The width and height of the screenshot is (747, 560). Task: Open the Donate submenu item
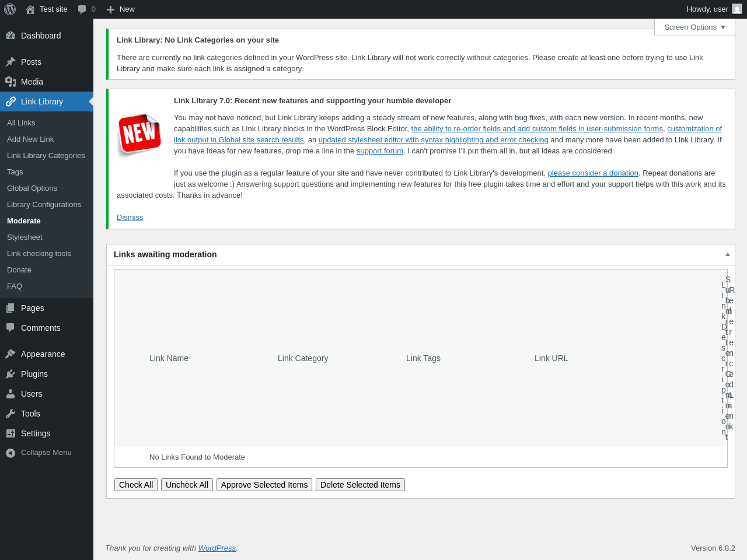[x=19, y=270]
